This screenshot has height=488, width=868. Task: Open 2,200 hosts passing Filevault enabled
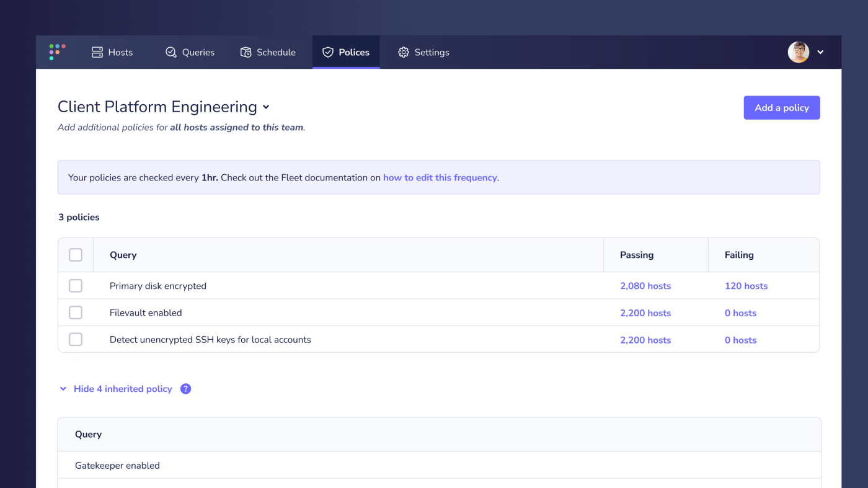[x=645, y=313]
